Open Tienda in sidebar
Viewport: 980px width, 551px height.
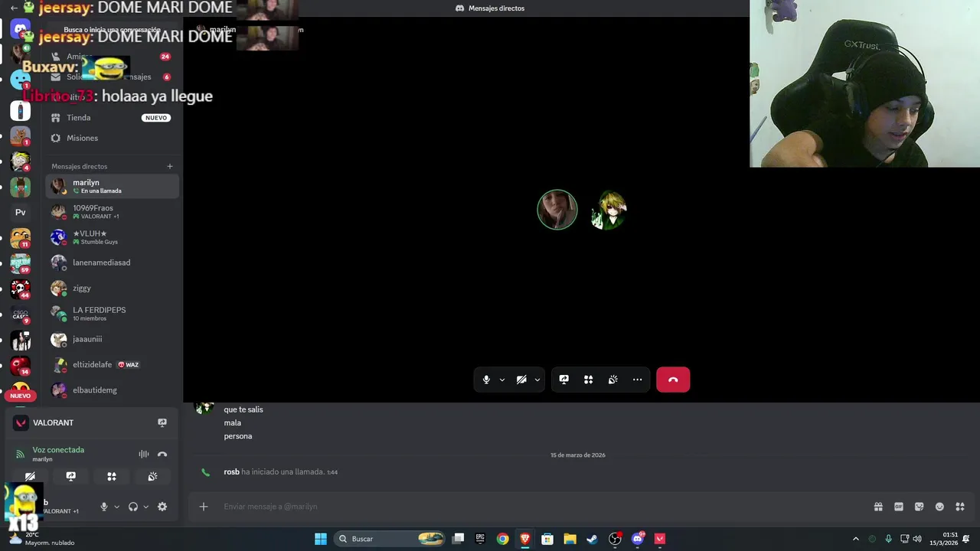(x=112, y=118)
